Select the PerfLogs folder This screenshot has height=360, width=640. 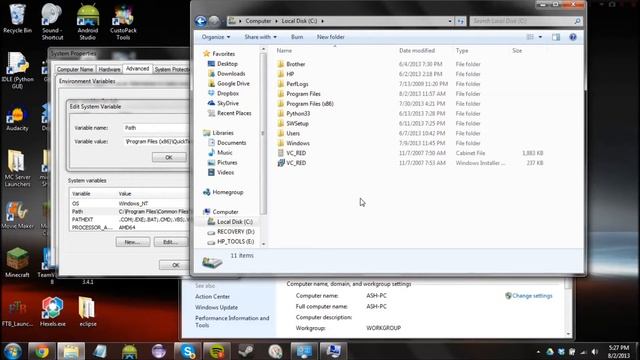pos(297,84)
